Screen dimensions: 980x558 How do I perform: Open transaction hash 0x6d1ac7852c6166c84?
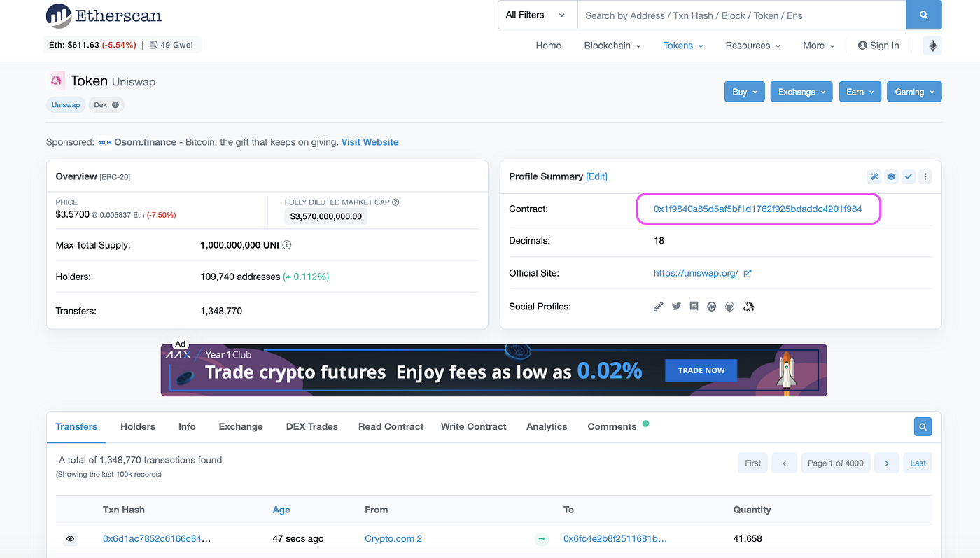point(157,539)
